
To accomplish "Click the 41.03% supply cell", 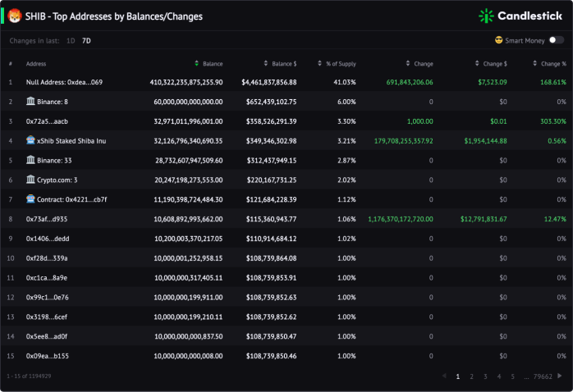I will coord(345,82).
